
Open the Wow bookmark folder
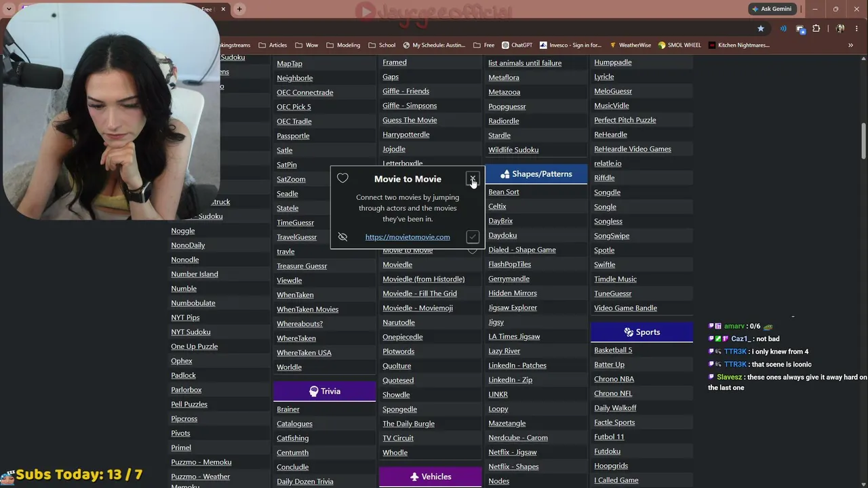[x=307, y=45]
